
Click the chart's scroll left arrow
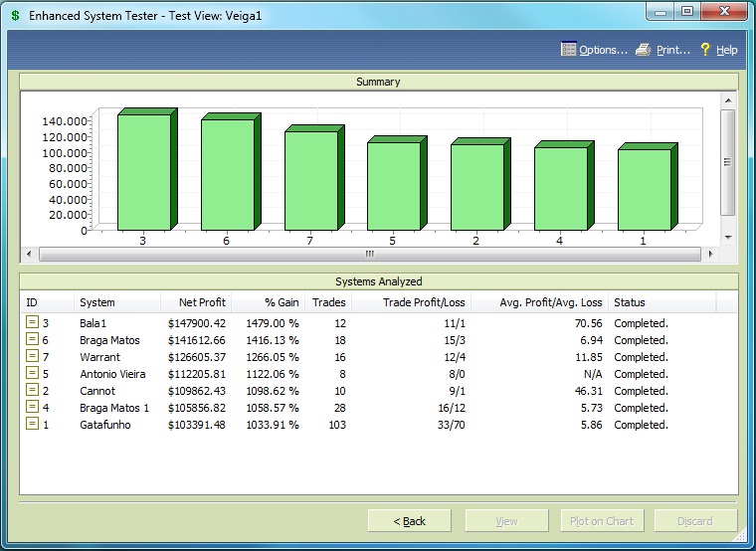point(29,254)
